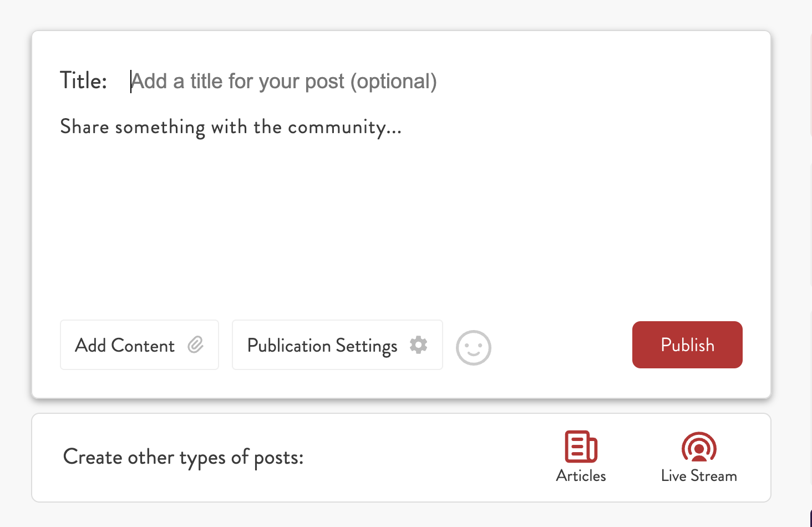Click the 'Create other types of posts:' heading
The image size is (812, 527).
tap(183, 458)
